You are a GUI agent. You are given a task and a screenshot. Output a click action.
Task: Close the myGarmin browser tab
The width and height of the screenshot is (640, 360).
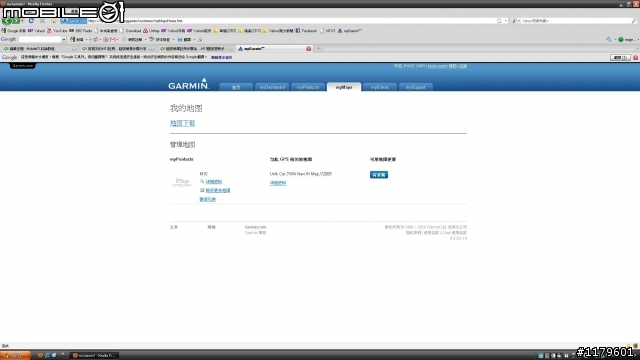[x=309, y=49]
